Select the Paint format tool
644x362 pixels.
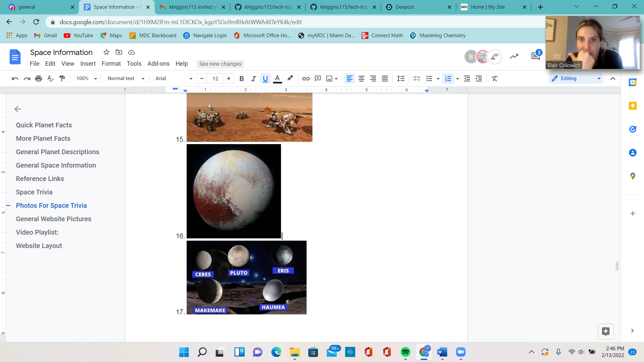tap(62, 78)
